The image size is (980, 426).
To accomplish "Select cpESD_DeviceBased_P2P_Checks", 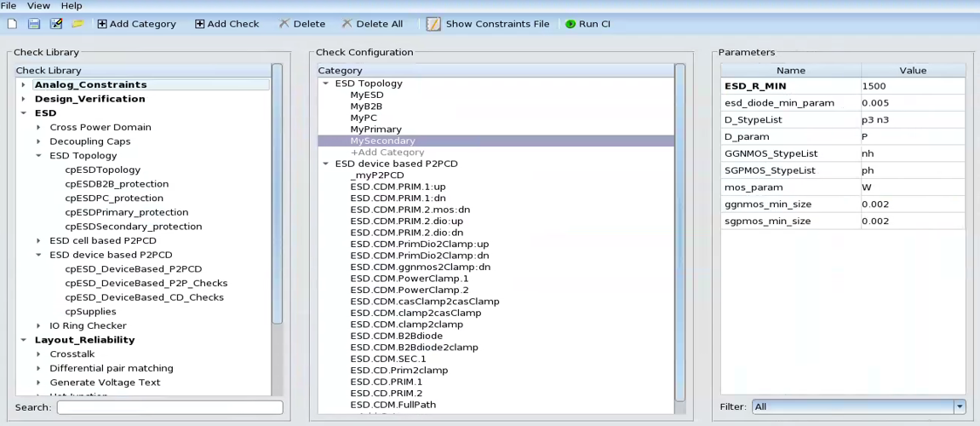I will [146, 284].
